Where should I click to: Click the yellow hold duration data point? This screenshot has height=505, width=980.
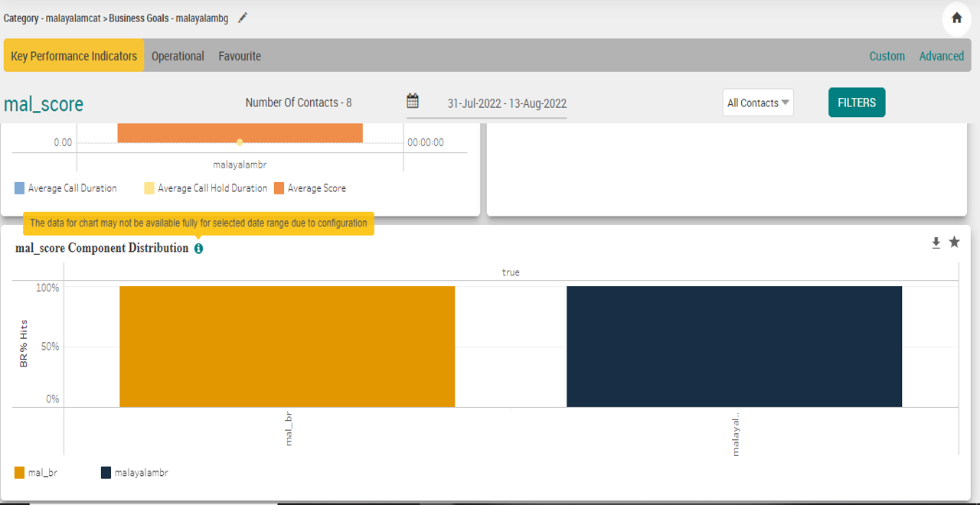240,142
